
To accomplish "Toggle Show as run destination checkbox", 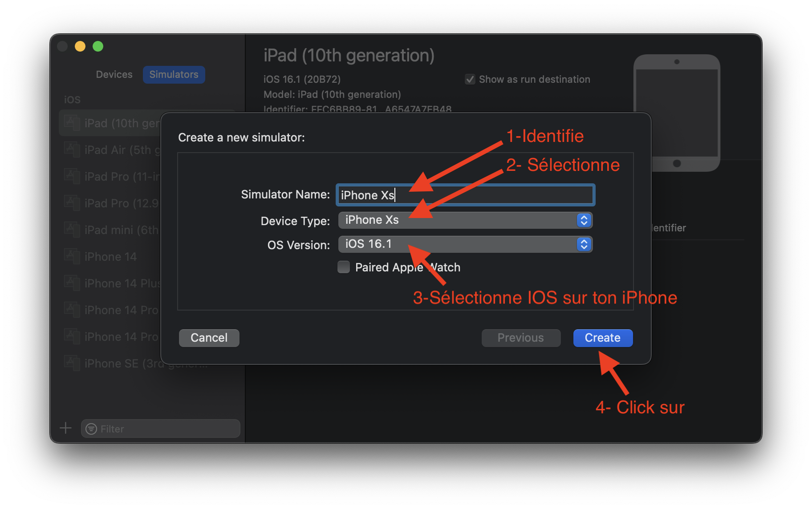I will point(470,80).
